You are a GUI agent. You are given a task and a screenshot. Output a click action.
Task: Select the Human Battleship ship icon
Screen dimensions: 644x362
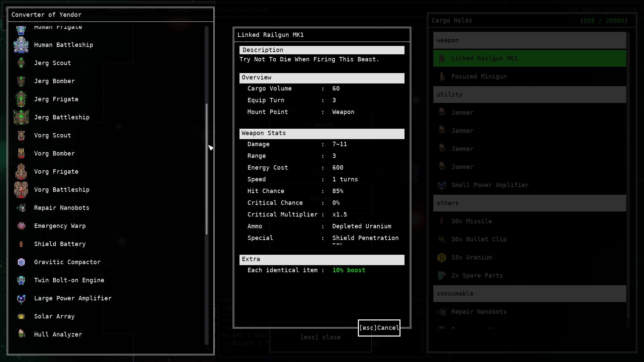coord(21,45)
